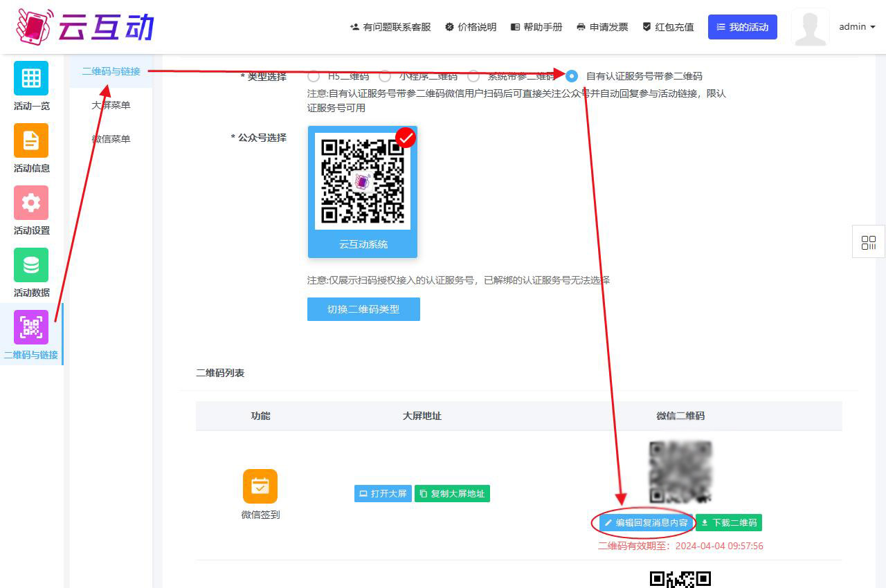
Task: Select 自有认证服务号带参二维码 radio option
Action: (572, 76)
